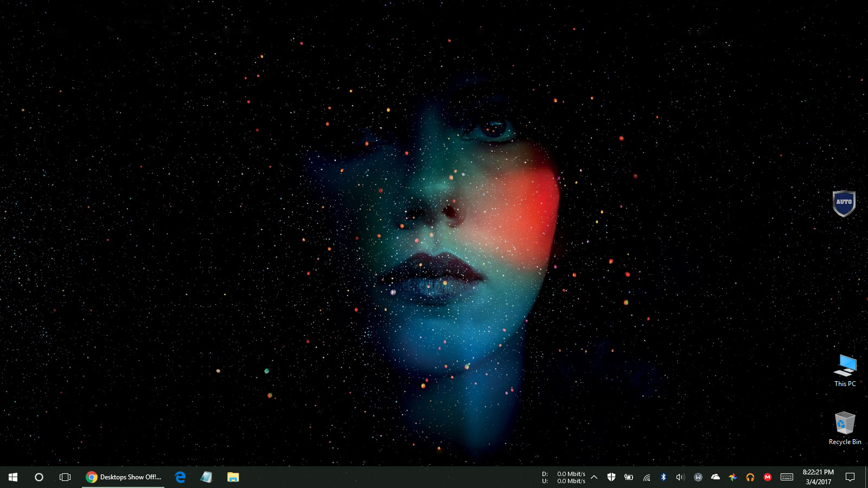The height and width of the screenshot is (488, 868).
Task: Open the volume speaker control
Action: [680, 477]
